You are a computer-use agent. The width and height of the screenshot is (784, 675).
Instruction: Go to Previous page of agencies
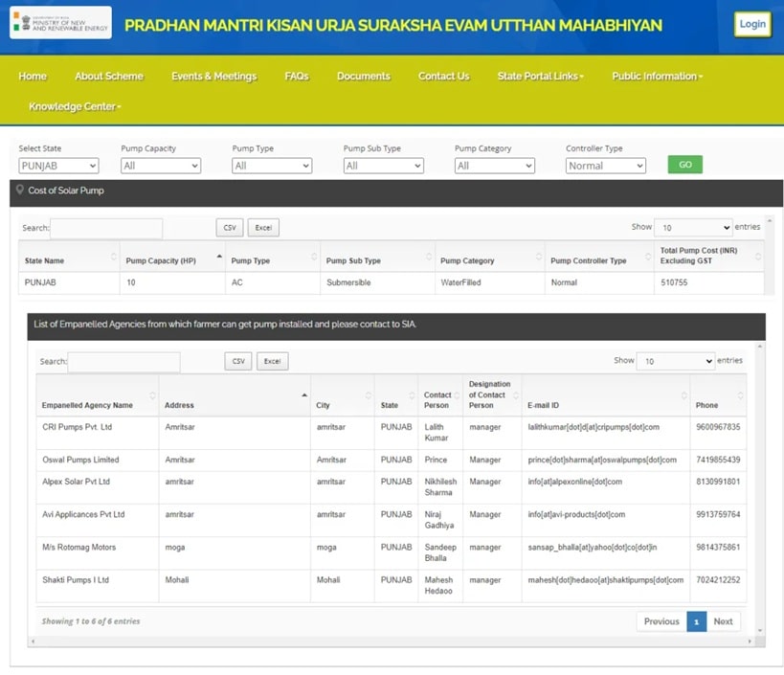661,621
